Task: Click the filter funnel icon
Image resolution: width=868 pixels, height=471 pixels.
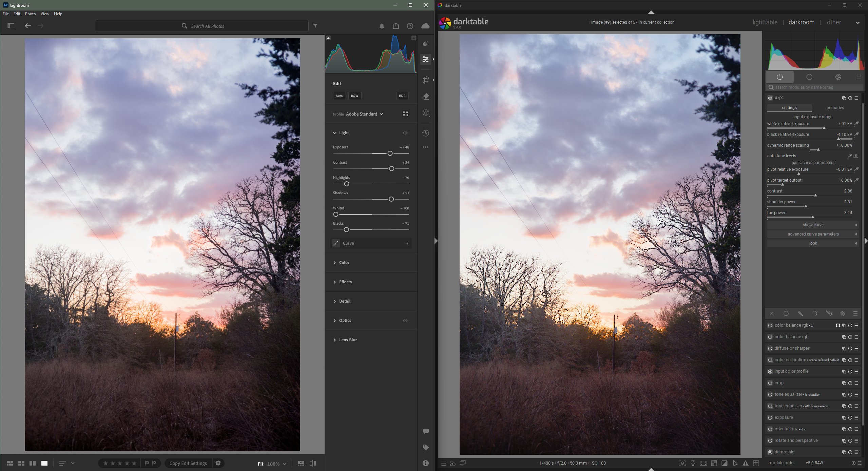Action: tap(315, 26)
